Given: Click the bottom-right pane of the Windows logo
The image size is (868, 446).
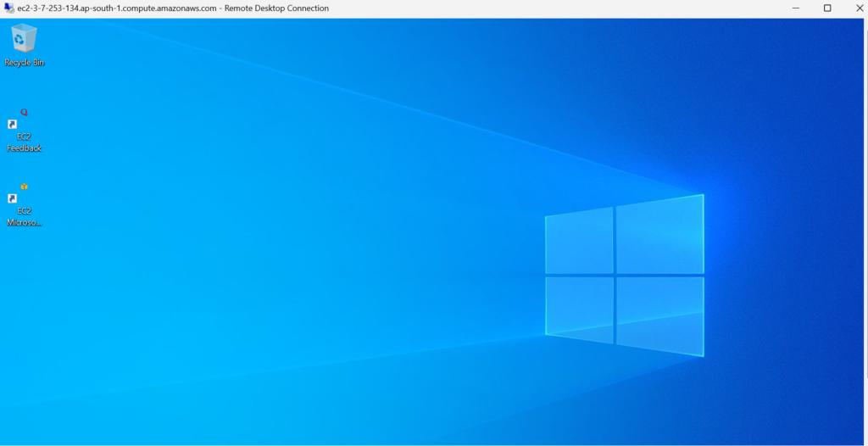Looking at the screenshot, I should pos(659,315).
